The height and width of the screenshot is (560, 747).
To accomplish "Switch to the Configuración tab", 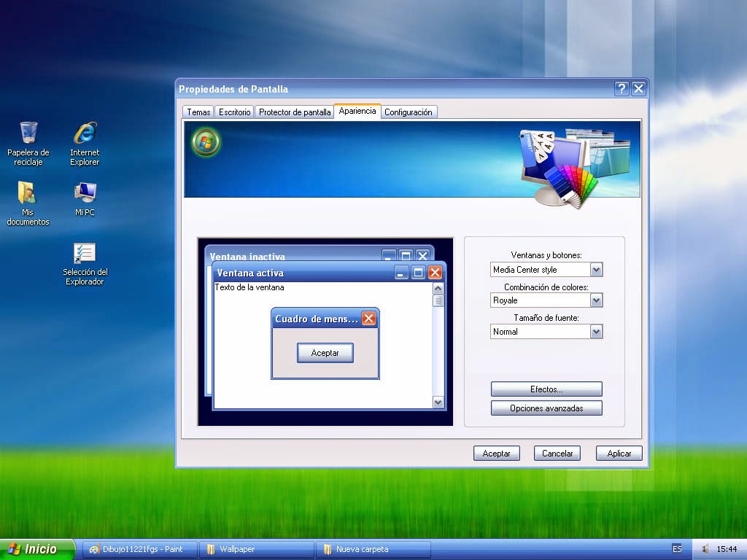I will click(409, 112).
